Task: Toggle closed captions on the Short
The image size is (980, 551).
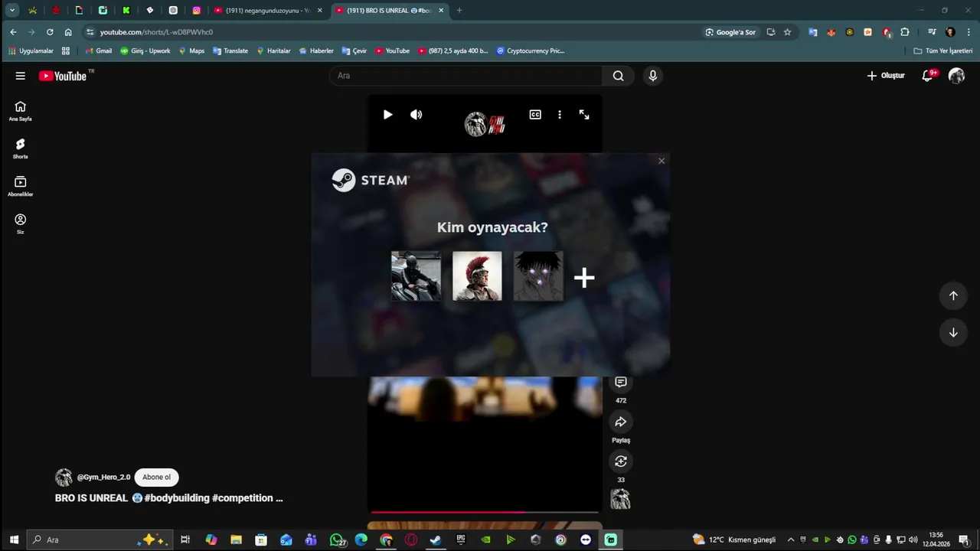Action: (x=535, y=115)
